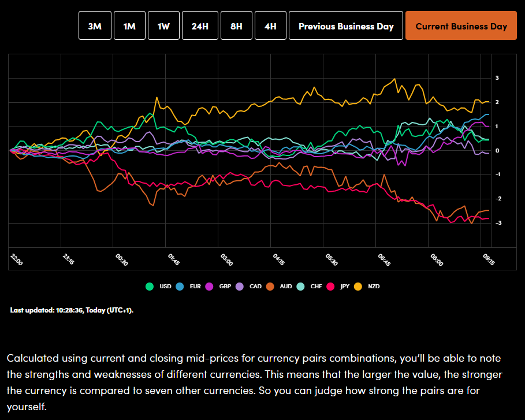Hide the GBP line via legend
525x420 pixels.
218,286
